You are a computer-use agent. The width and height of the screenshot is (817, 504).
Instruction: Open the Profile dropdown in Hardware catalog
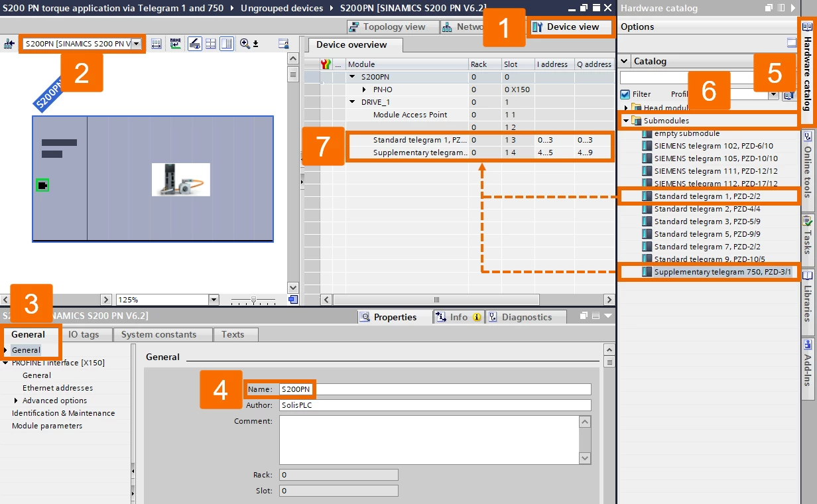[x=773, y=94]
